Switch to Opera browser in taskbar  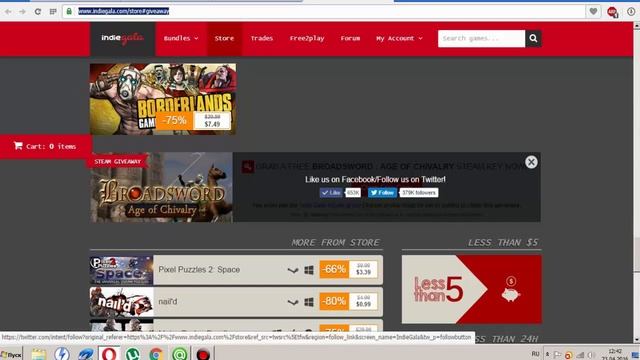click(x=109, y=354)
